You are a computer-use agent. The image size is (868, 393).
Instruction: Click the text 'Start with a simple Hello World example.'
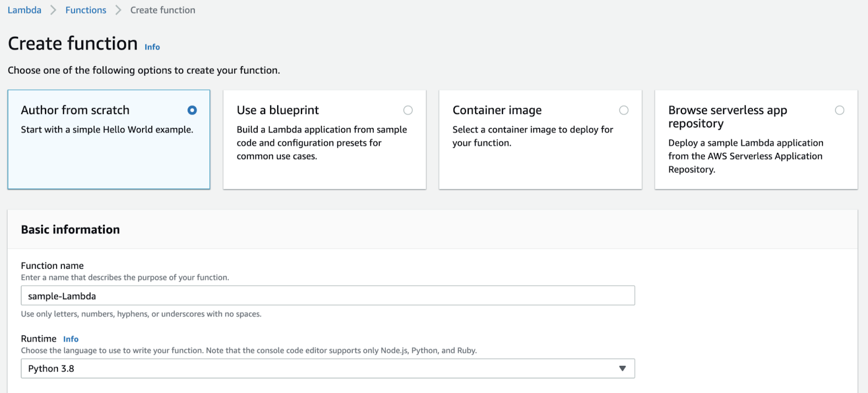[x=107, y=130]
